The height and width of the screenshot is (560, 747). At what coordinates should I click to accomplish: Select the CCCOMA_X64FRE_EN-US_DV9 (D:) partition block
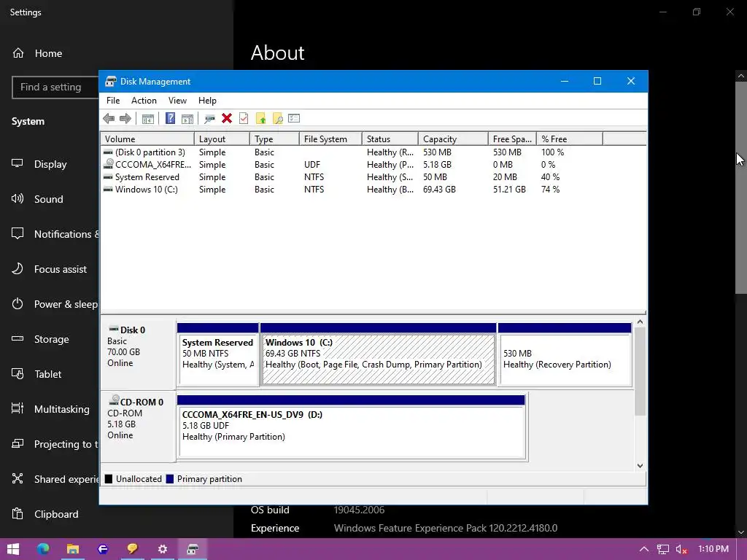click(352, 427)
